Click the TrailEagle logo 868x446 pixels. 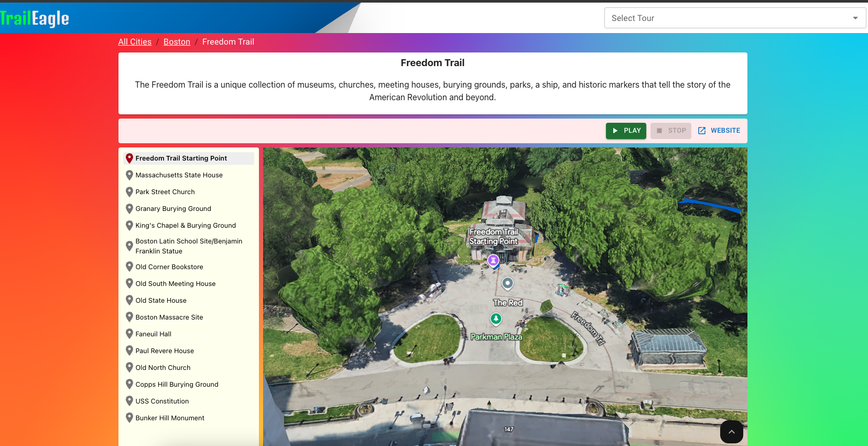coord(35,18)
